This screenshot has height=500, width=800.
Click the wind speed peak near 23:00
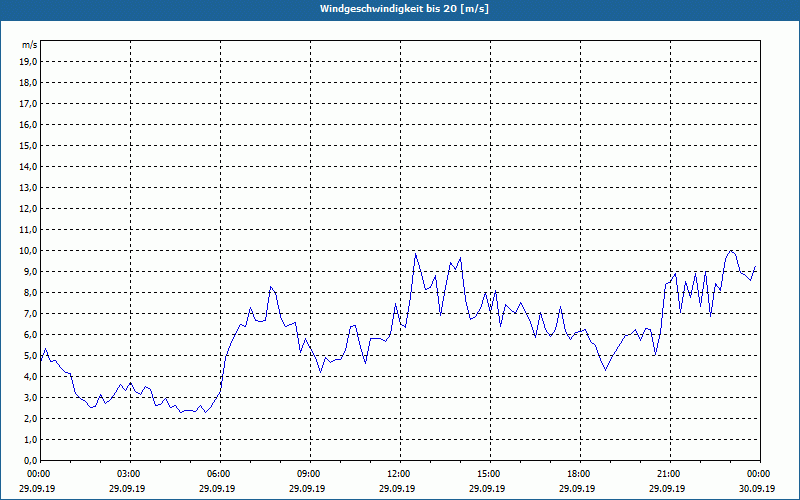point(731,251)
